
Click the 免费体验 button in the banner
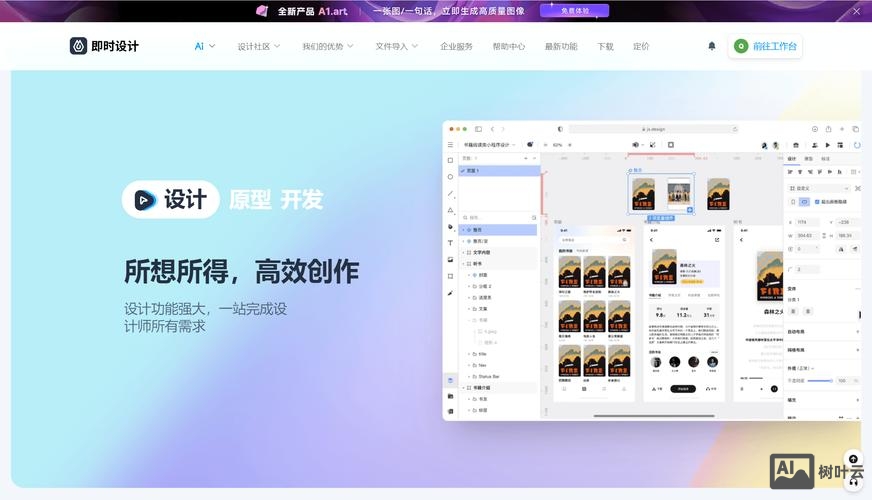coord(574,11)
